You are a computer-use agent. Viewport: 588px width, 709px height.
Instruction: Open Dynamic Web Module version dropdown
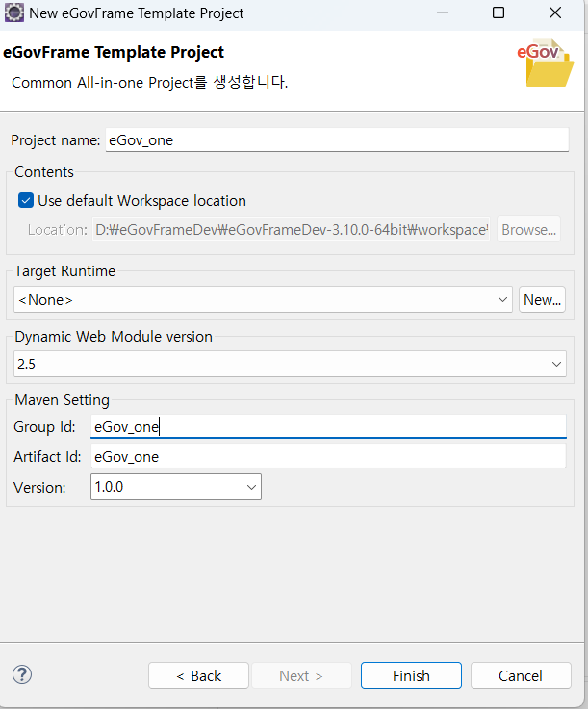coord(290,364)
